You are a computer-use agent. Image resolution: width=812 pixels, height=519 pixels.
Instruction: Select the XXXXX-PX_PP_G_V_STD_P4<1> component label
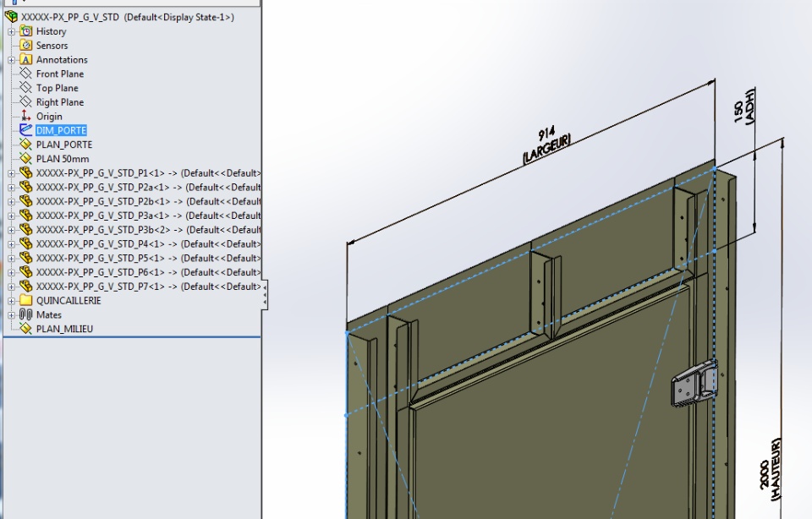click(x=148, y=243)
